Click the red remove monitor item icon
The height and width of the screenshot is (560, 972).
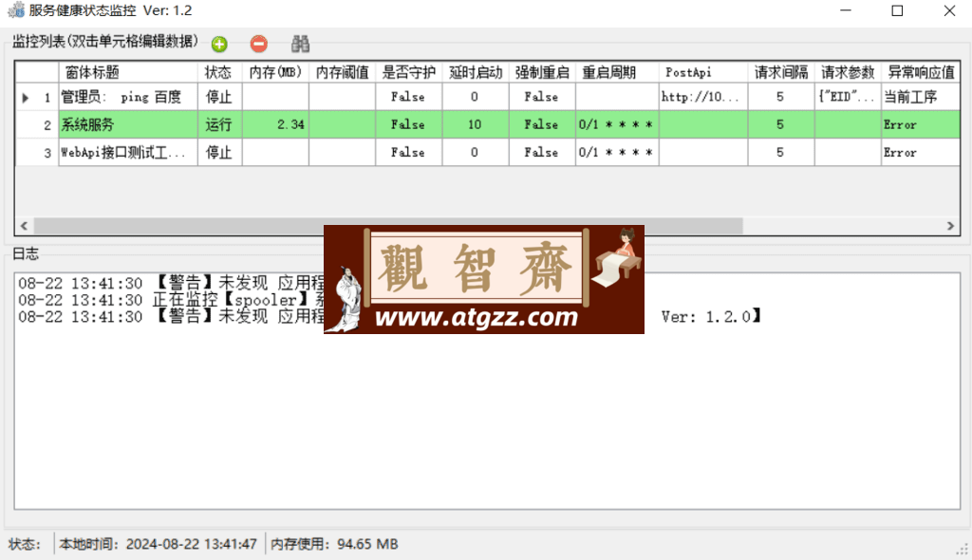258,44
